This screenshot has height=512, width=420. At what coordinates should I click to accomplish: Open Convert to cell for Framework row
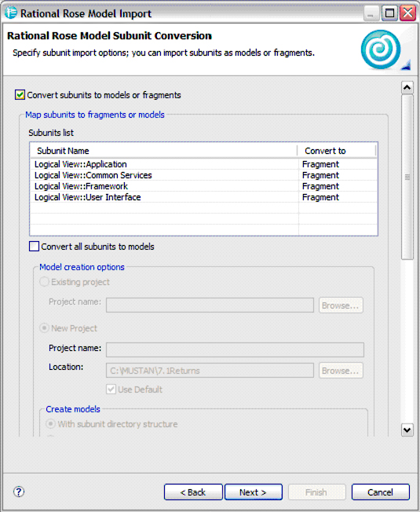pos(338,186)
